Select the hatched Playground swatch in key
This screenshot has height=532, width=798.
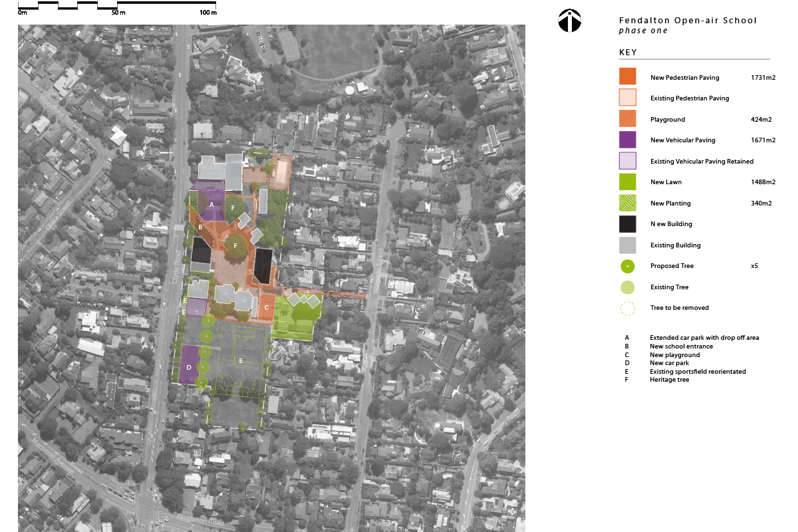(x=627, y=119)
